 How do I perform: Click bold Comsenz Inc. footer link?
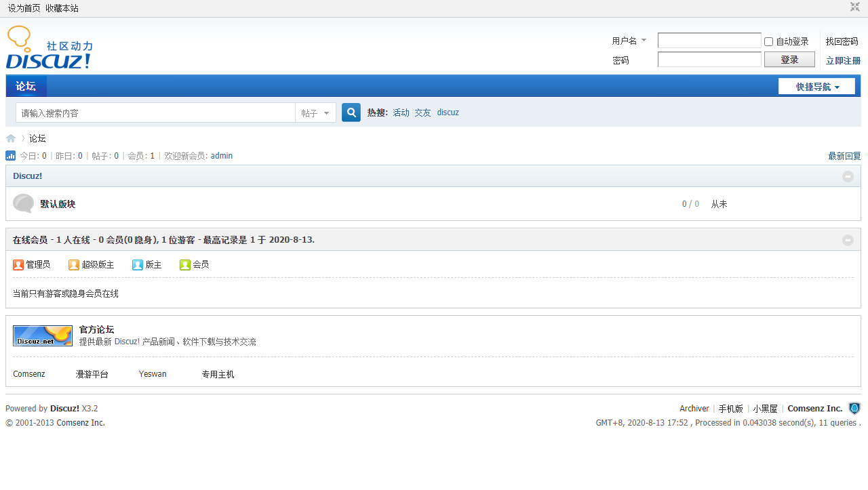click(815, 409)
